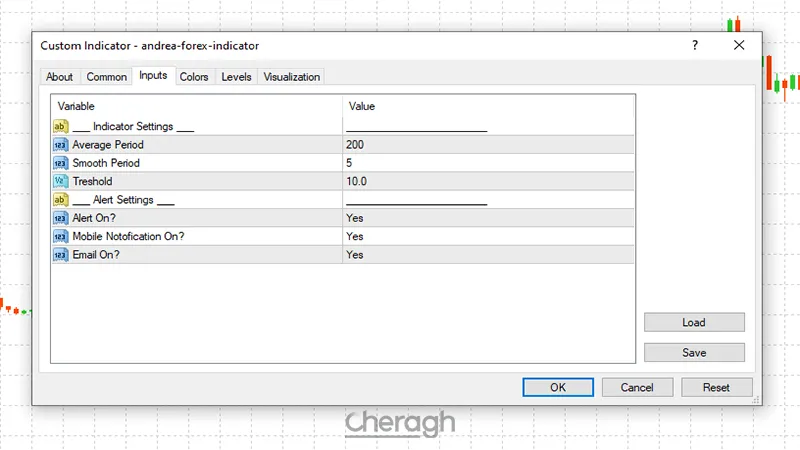This screenshot has width=800, height=450.
Task: Click the icon next to Alert On?
Action: tap(60, 218)
